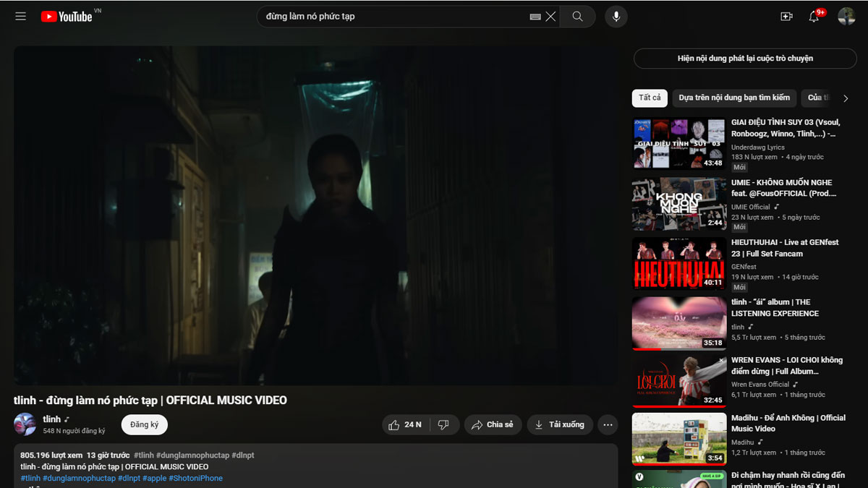The height and width of the screenshot is (488, 868).
Task: Download the video via Tải xuống
Action: (x=560, y=425)
